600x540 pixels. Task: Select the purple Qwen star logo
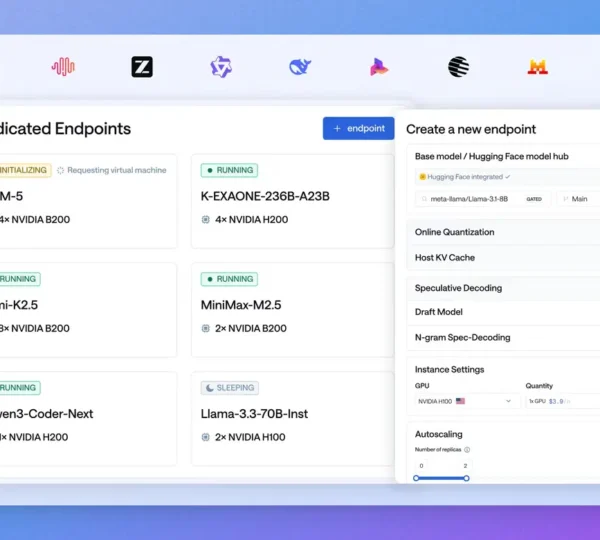click(221, 67)
